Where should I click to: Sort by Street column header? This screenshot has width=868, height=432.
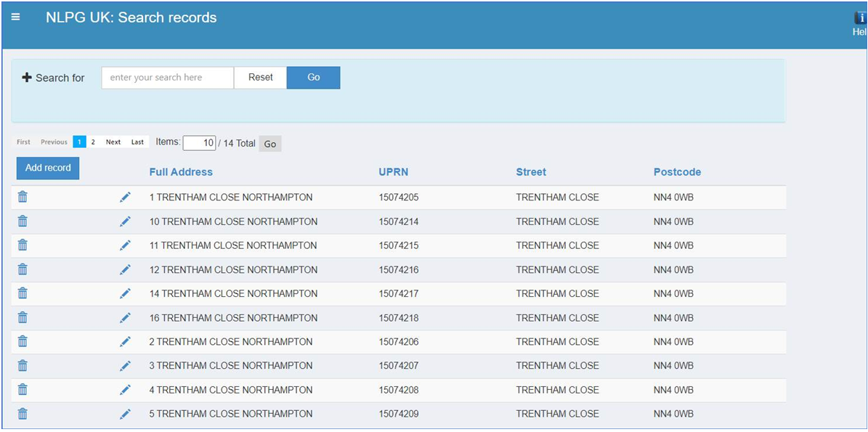coord(531,172)
